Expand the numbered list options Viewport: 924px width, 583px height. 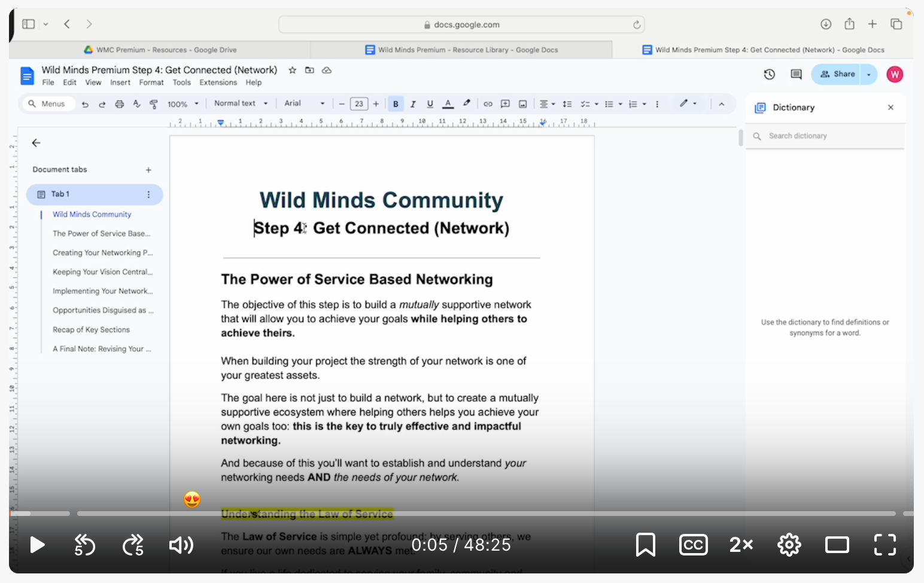[x=644, y=104]
